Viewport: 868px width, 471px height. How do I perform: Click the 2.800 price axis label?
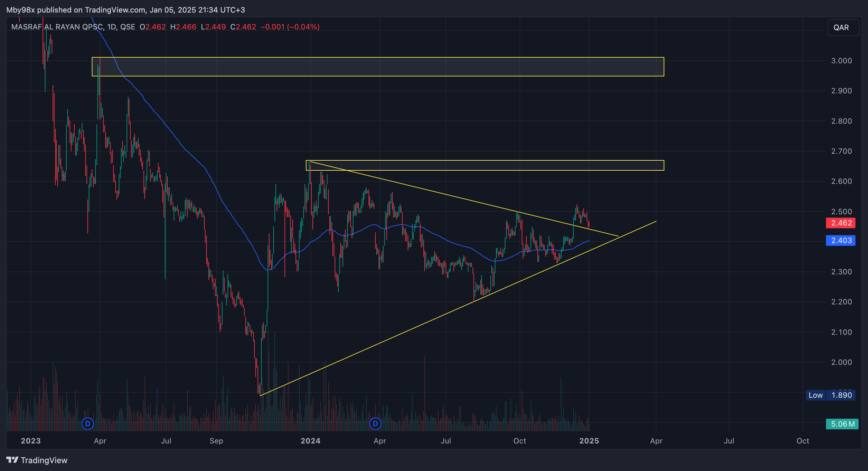(841, 121)
